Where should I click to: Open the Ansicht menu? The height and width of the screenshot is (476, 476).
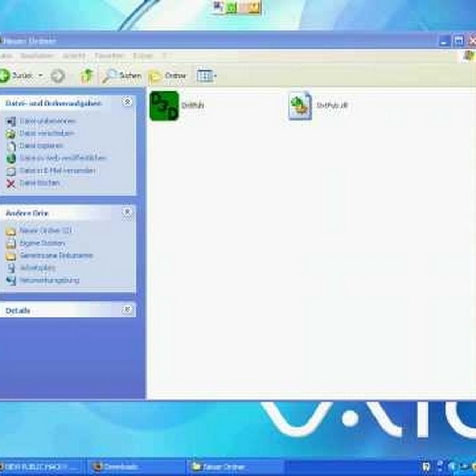coord(74,56)
